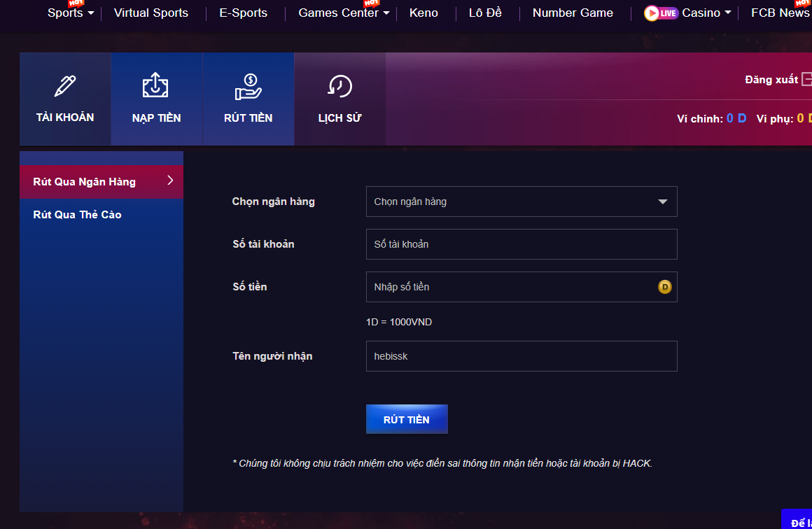
Task: Expand the Games Center dropdown
Action: (x=386, y=13)
